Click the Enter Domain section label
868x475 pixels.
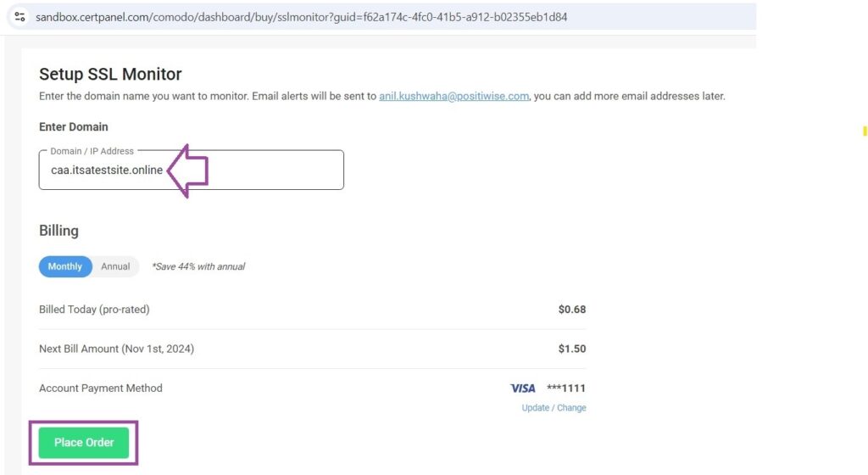pos(74,126)
